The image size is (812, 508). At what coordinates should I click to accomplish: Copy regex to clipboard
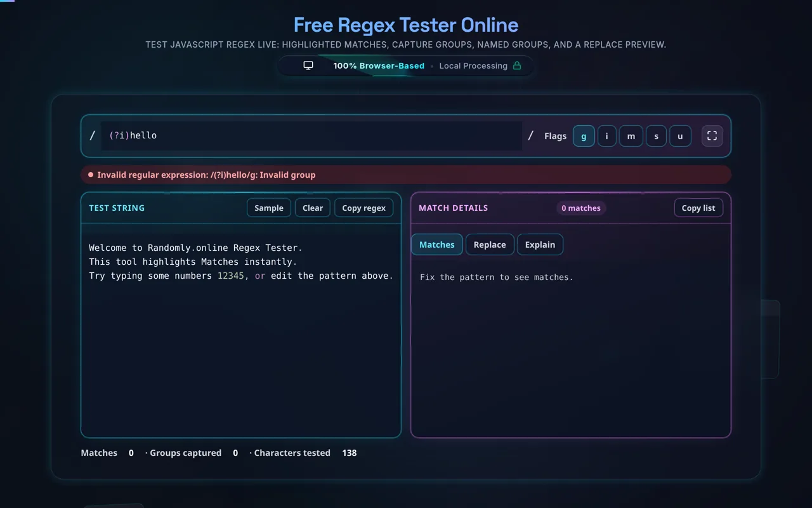(364, 208)
